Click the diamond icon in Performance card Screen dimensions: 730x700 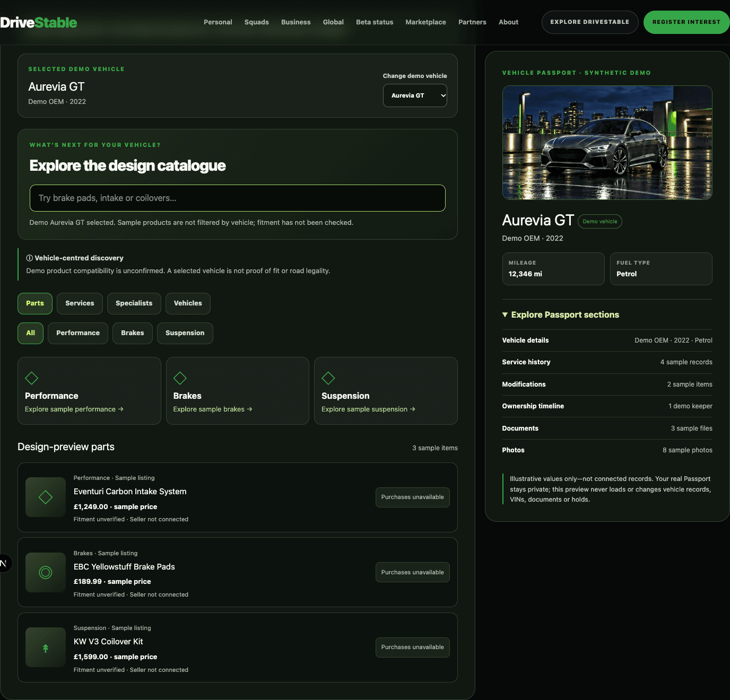32,378
